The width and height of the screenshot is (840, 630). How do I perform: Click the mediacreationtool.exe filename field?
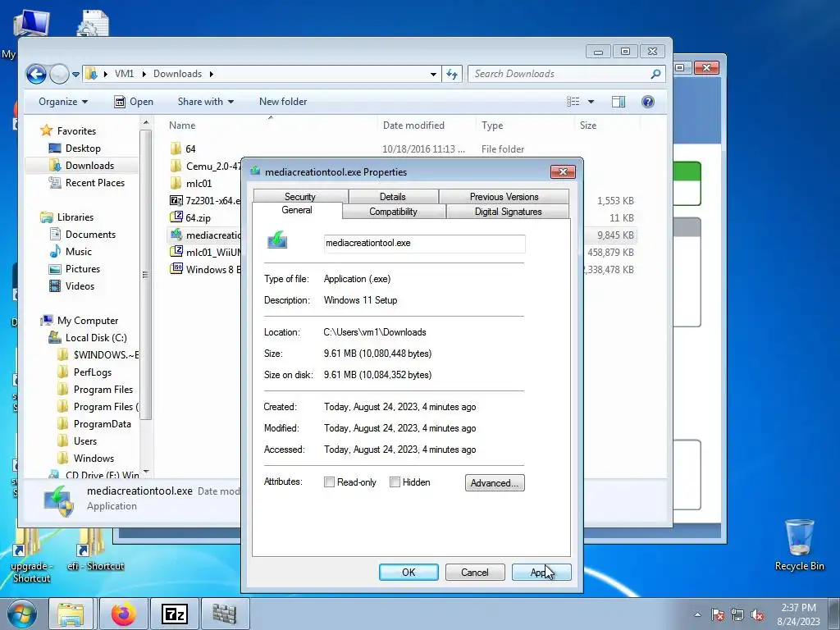coord(424,243)
